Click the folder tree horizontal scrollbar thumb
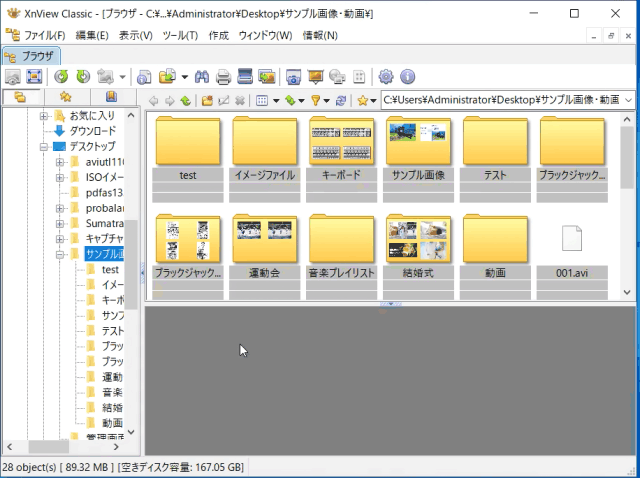 pyautogui.click(x=49, y=447)
